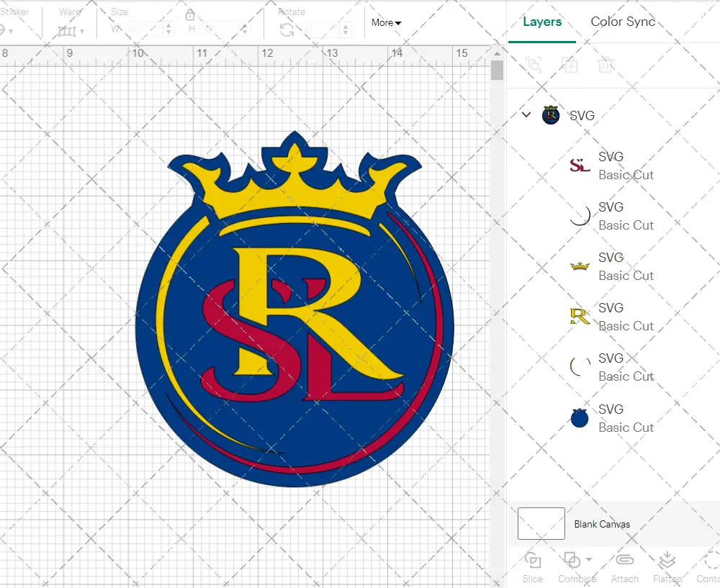Click the Flatten icon
This screenshot has width=720, height=588.
pos(667,561)
